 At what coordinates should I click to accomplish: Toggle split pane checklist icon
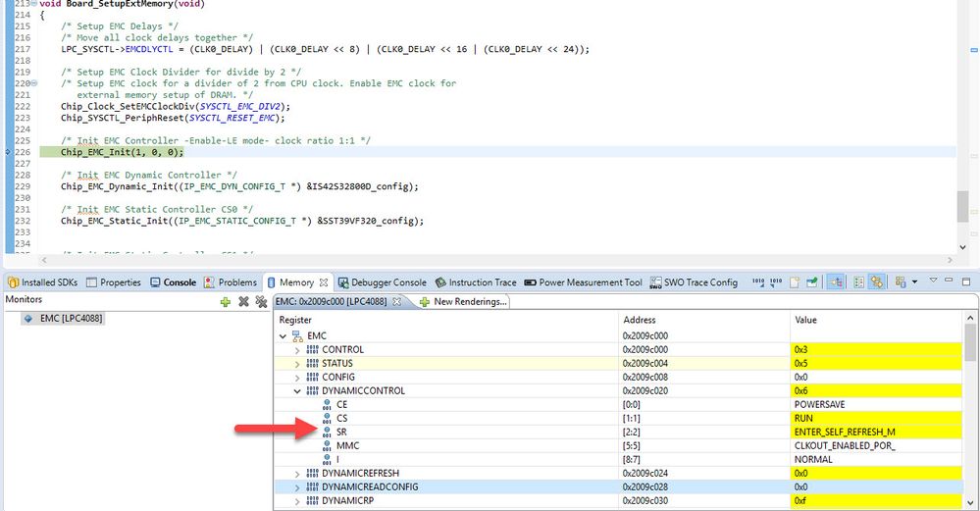(858, 282)
